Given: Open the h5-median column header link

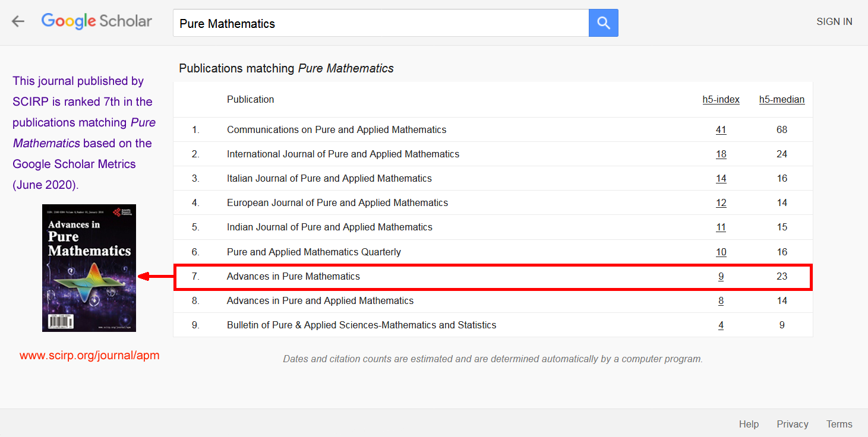Looking at the screenshot, I should (x=782, y=100).
